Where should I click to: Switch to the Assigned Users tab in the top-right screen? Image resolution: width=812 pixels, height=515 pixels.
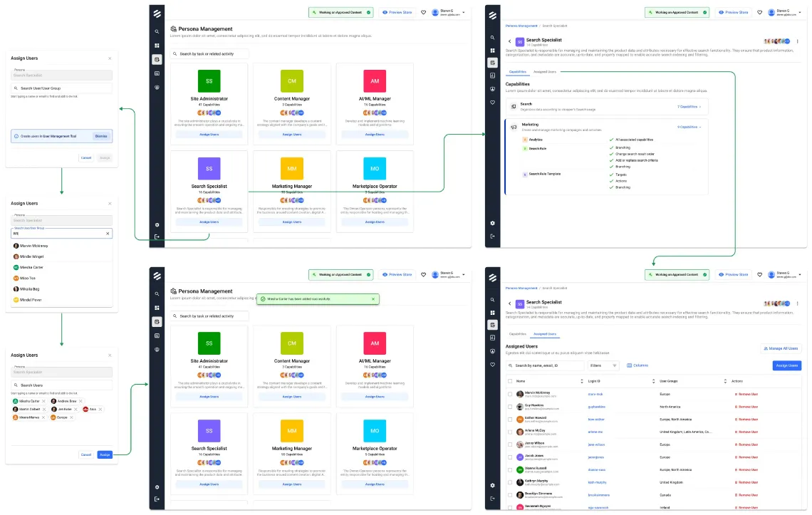(x=545, y=72)
